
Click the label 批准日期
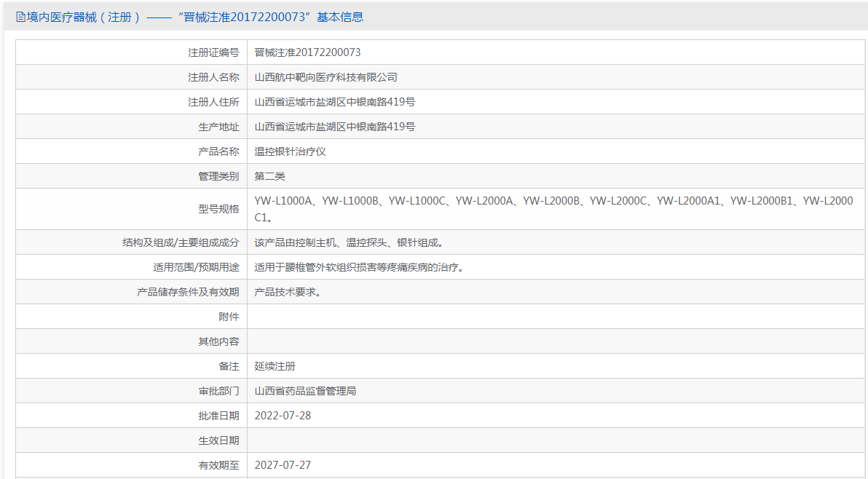pos(218,416)
